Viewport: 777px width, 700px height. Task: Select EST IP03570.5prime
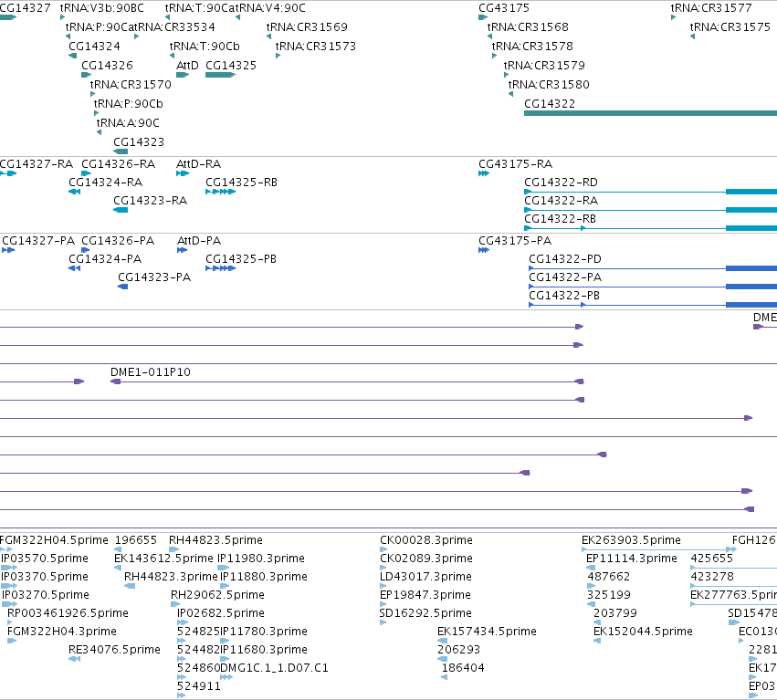9,568
